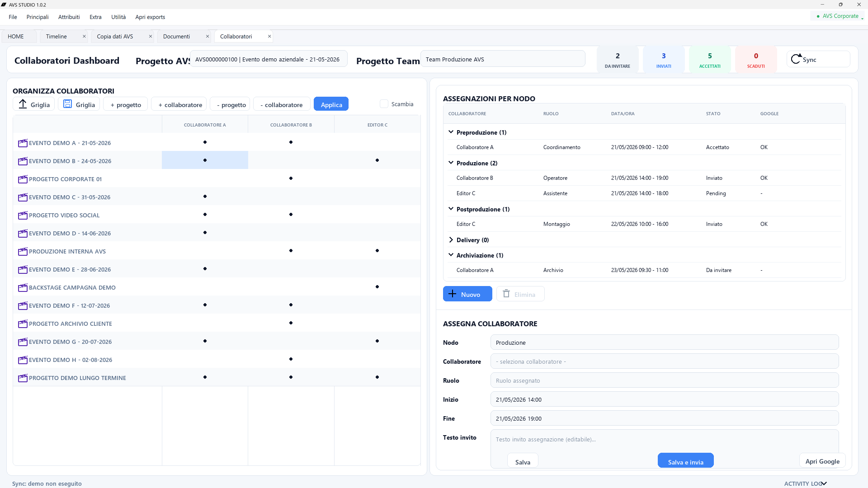Collapse the Preproduzione (1) group
The image size is (868, 488).
(451, 132)
